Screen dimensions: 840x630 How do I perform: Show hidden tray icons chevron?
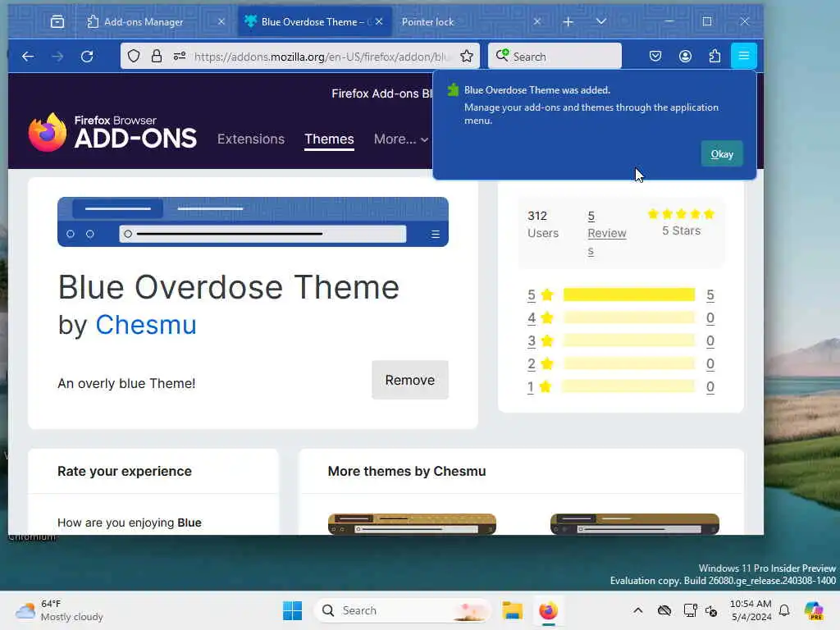tap(638, 610)
